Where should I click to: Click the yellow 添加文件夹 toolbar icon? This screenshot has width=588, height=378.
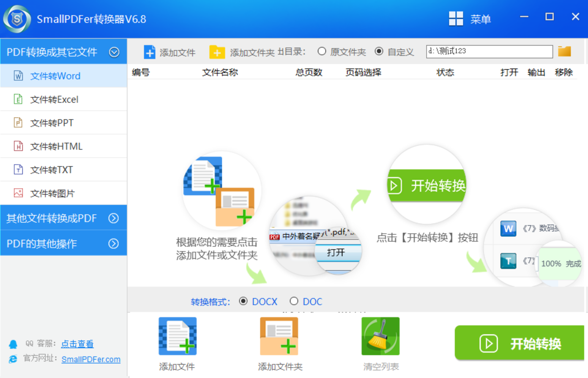tap(217, 52)
